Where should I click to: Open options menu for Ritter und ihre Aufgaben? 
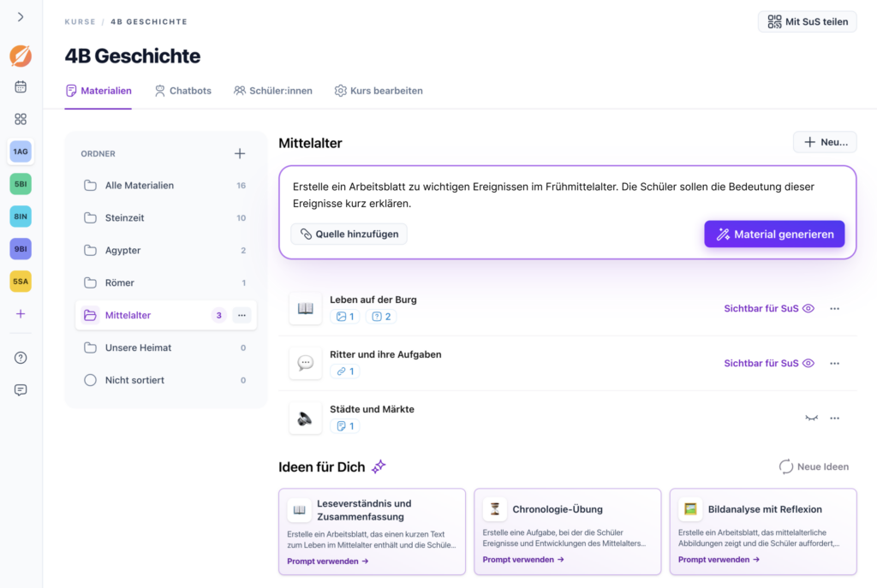click(x=834, y=363)
